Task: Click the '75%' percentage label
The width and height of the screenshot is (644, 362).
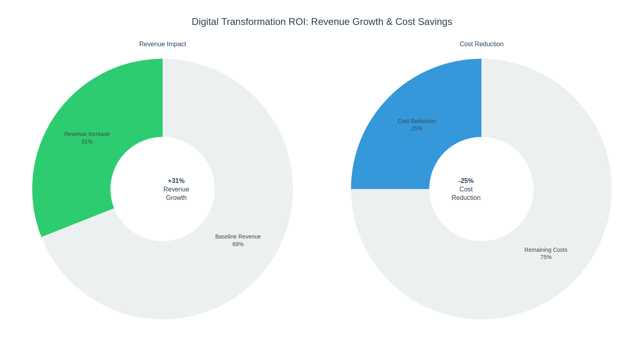Action: click(x=546, y=257)
